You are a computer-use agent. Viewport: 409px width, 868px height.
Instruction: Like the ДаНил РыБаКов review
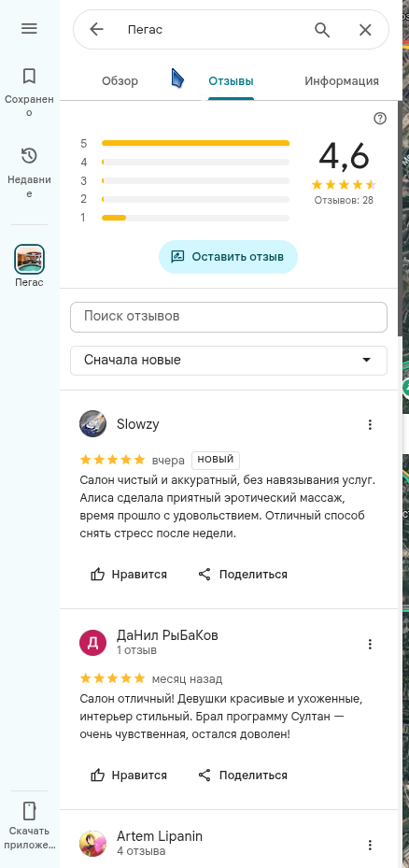tap(129, 775)
